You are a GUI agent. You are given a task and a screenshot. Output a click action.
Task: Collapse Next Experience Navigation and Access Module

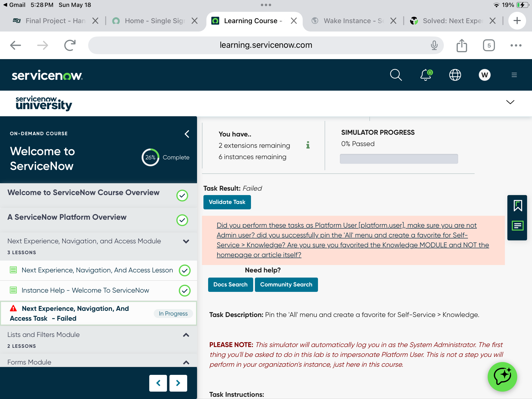pos(186,241)
